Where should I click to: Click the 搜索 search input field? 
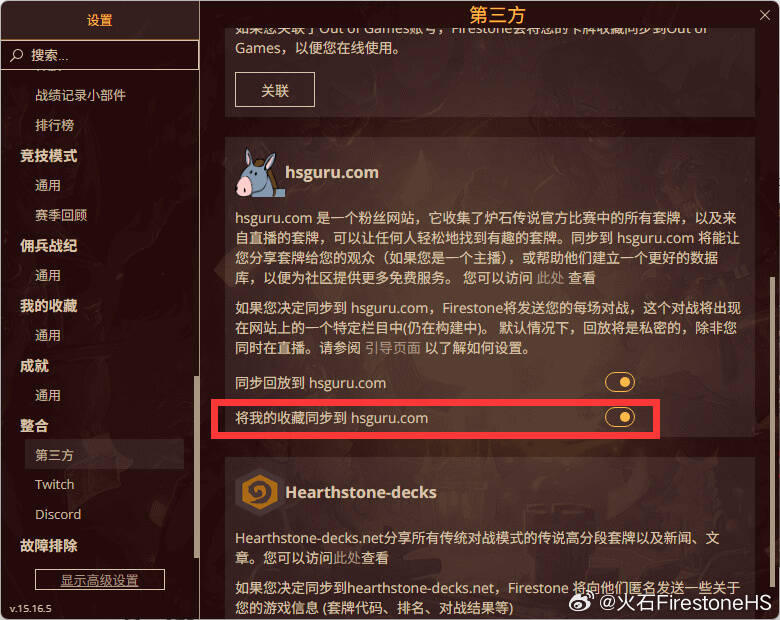(100, 55)
